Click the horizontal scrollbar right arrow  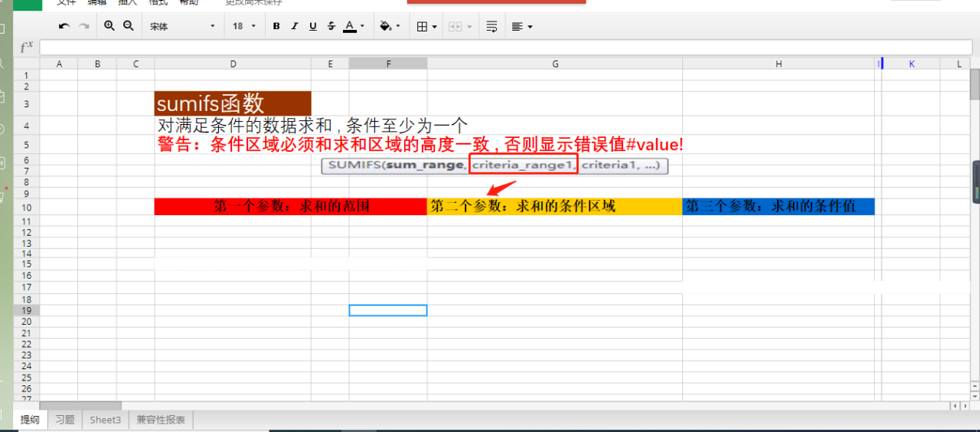965,405
